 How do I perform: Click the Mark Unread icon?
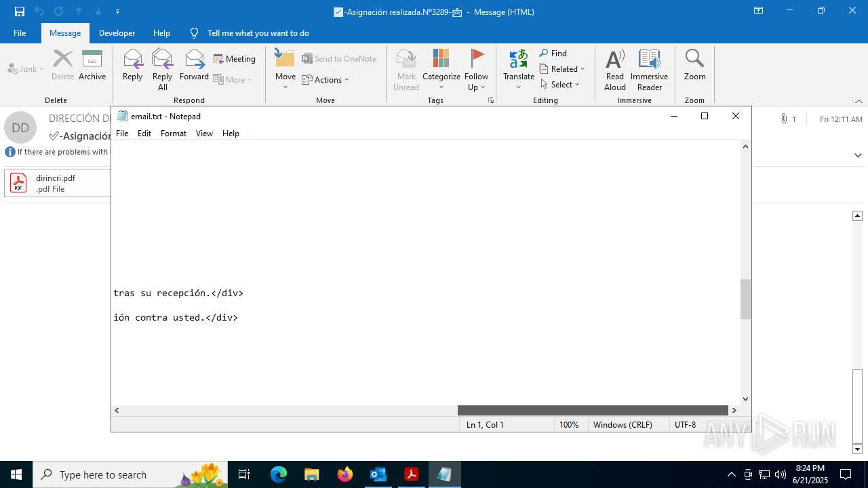click(x=406, y=69)
